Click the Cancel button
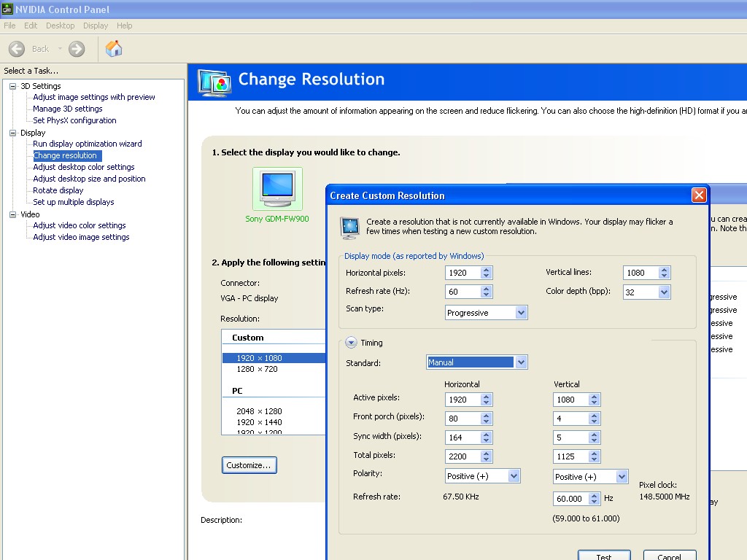This screenshot has width=747, height=560. click(x=670, y=555)
